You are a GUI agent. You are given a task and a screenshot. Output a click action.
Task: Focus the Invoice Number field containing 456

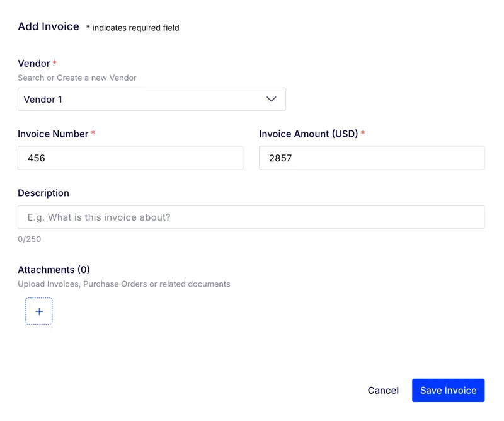click(x=130, y=158)
